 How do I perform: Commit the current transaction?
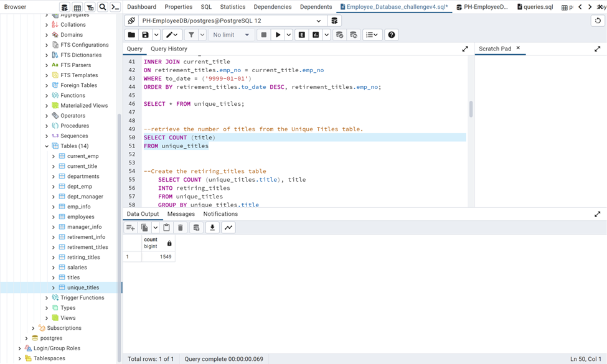pyautogui.click(x=338, y=34)
